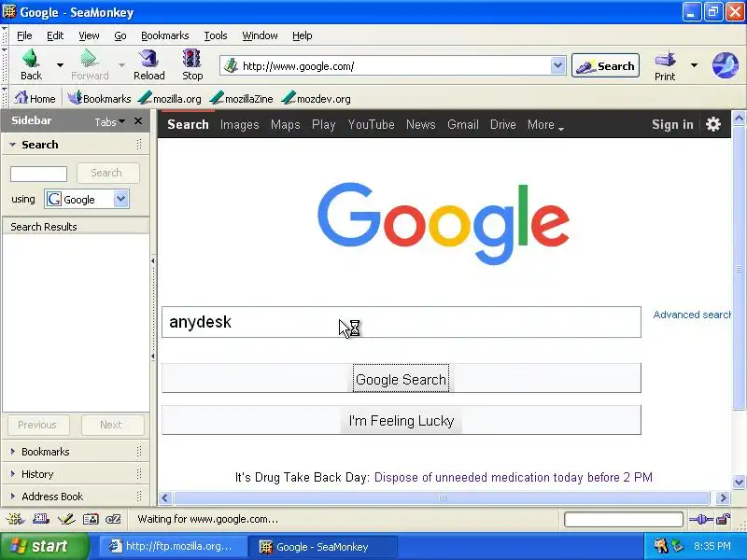
Task: Open Browser from status bar component icon
Action: click(x=15, y=519)
